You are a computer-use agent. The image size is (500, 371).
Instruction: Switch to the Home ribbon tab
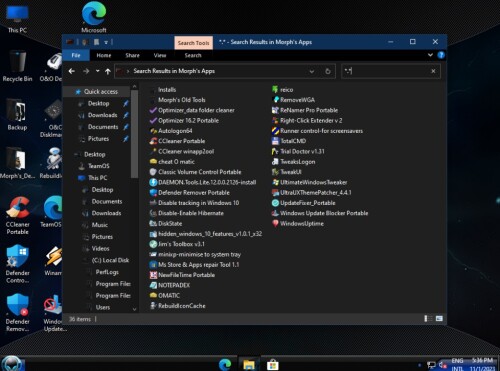[104, 55]
